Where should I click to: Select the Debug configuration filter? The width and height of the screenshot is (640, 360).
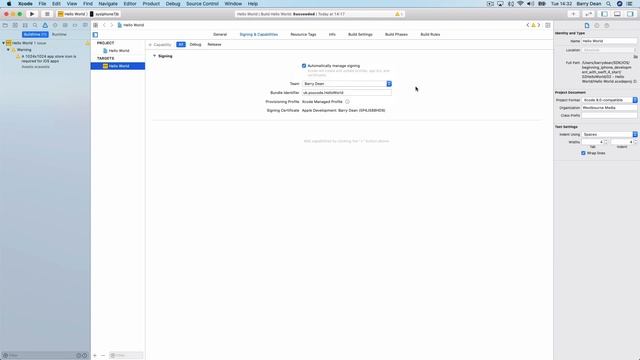pyautogui.click(x=195, y=44)
